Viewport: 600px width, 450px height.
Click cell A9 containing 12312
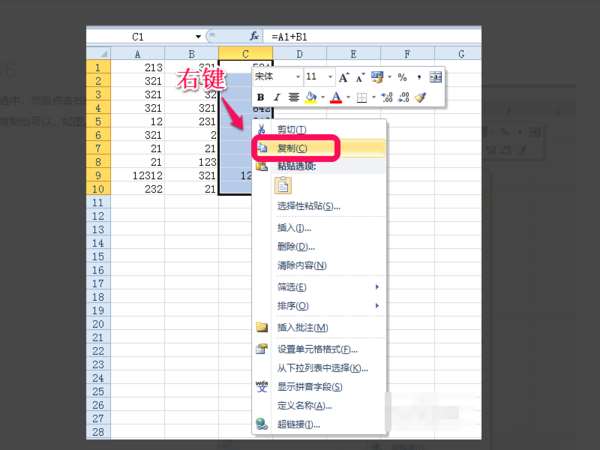[x=138, y=176]
